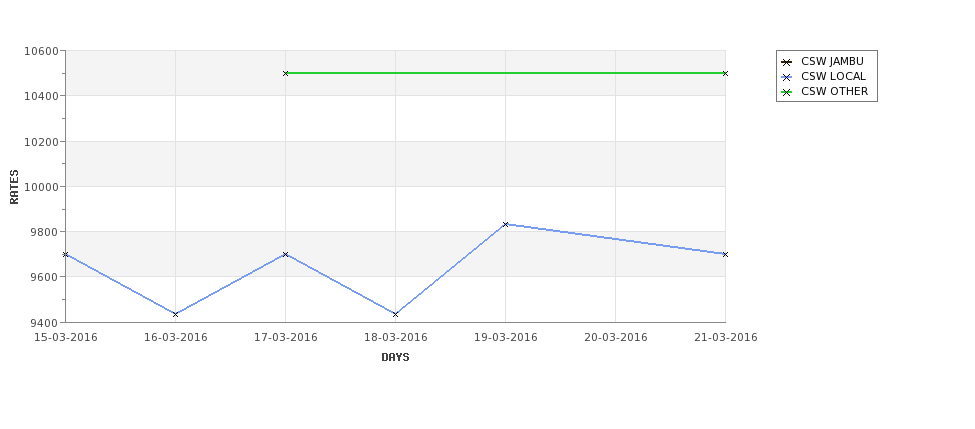
Task: Click the CSW OTHER legend label
Action: pos(834,91)
